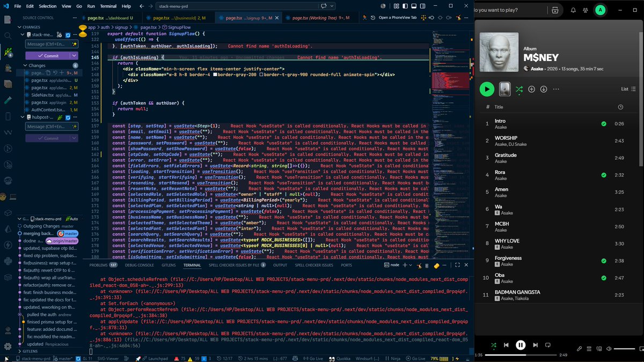
Task: Toggle album shuffle beside the green play button
Action: point(519,89)
